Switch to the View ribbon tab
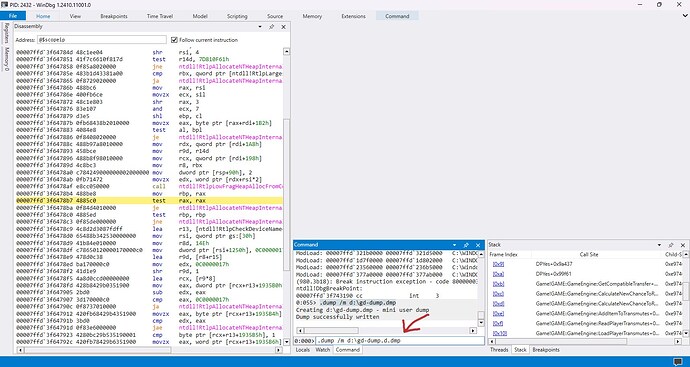The width and height of the screenshot is (690, 367). pyautogui.click(x=75, y=16)
